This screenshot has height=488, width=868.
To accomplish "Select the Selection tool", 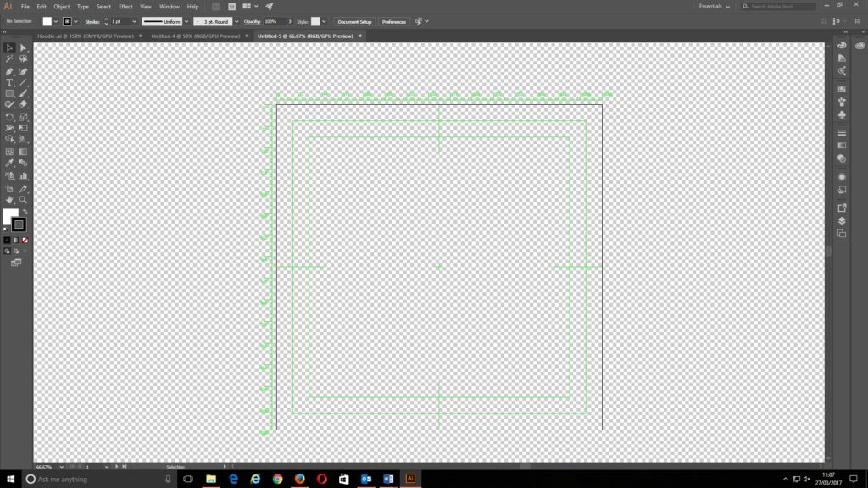I will pos(8,47).
